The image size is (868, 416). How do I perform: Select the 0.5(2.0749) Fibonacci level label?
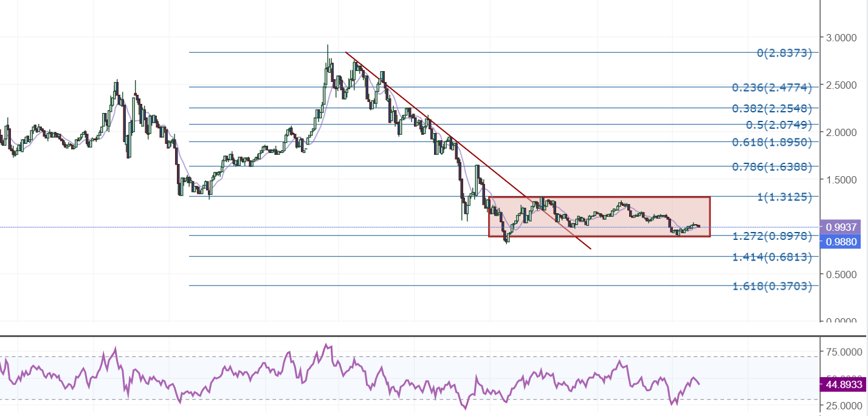pos(779,125)
